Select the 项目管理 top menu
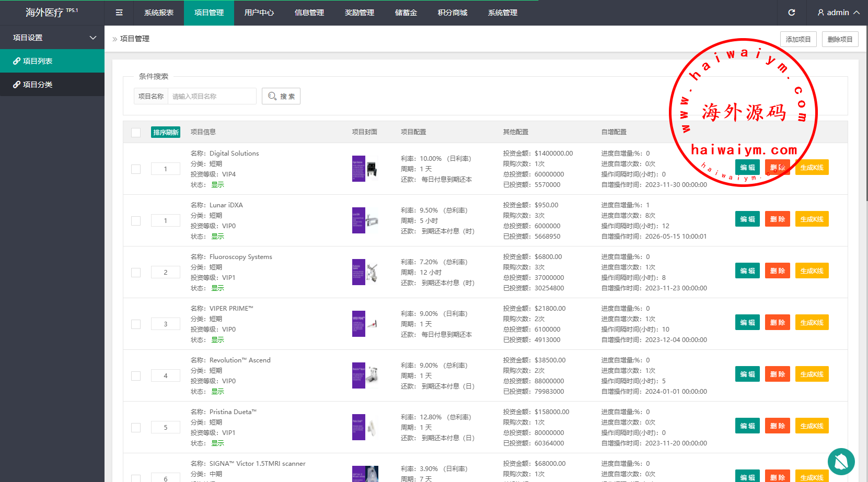The width and height of the screenshot is (868, 482). [209, 13]
